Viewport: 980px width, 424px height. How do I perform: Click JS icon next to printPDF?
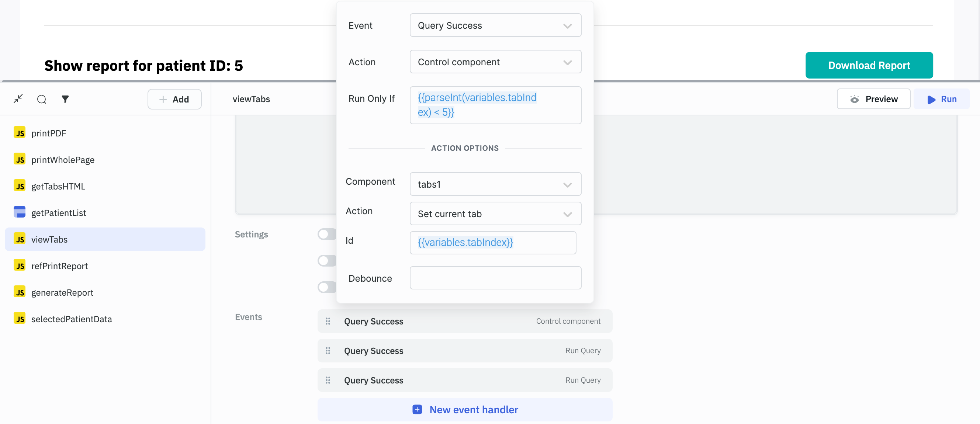coord(20,133)
